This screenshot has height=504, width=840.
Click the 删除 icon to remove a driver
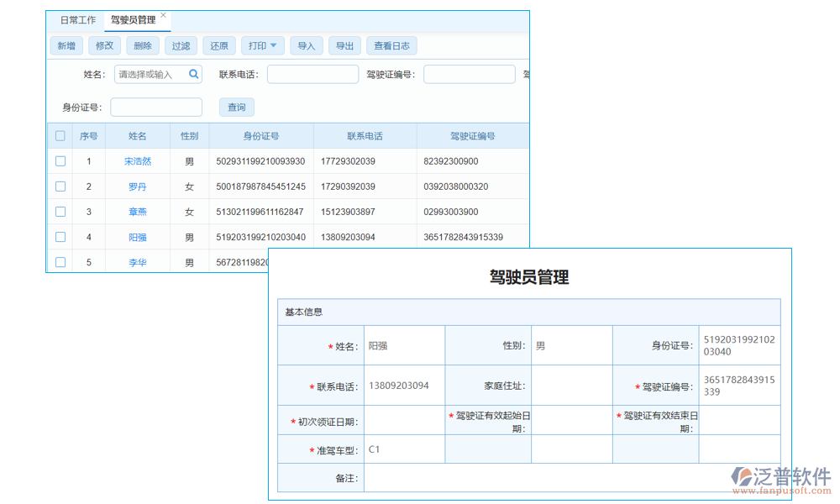(x=142, y=45)
